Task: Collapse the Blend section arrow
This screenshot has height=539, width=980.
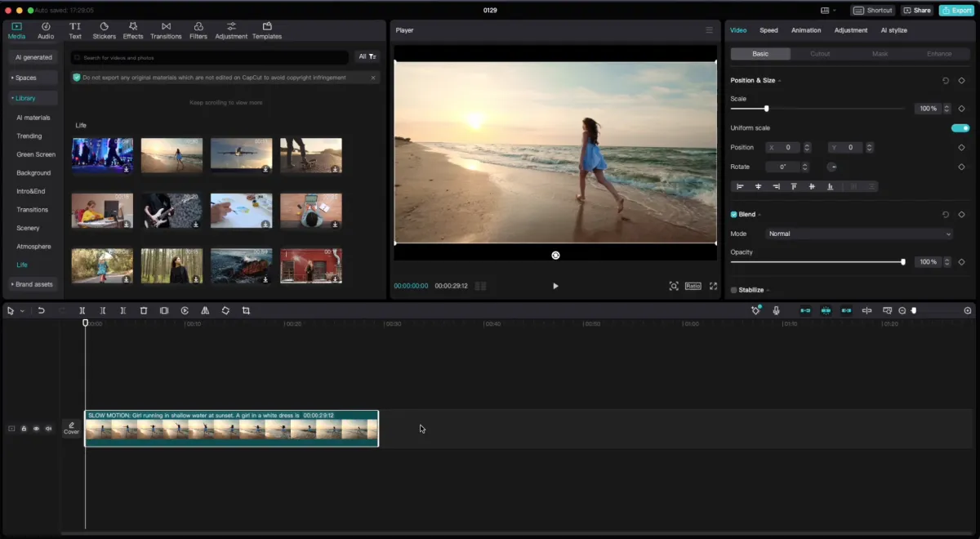Action: coord(759,215)
